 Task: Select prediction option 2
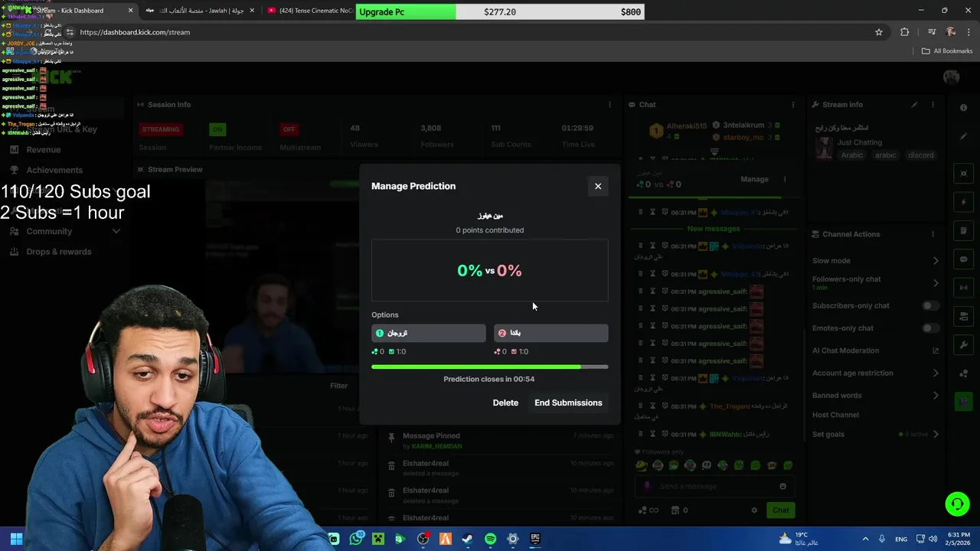[x=551, y=333]
